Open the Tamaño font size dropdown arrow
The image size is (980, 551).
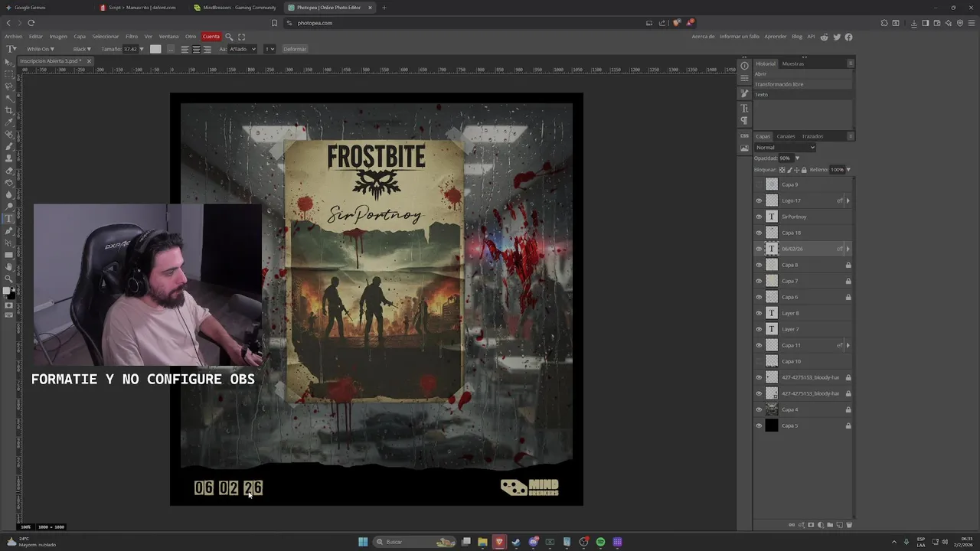(x=142, y=49)
